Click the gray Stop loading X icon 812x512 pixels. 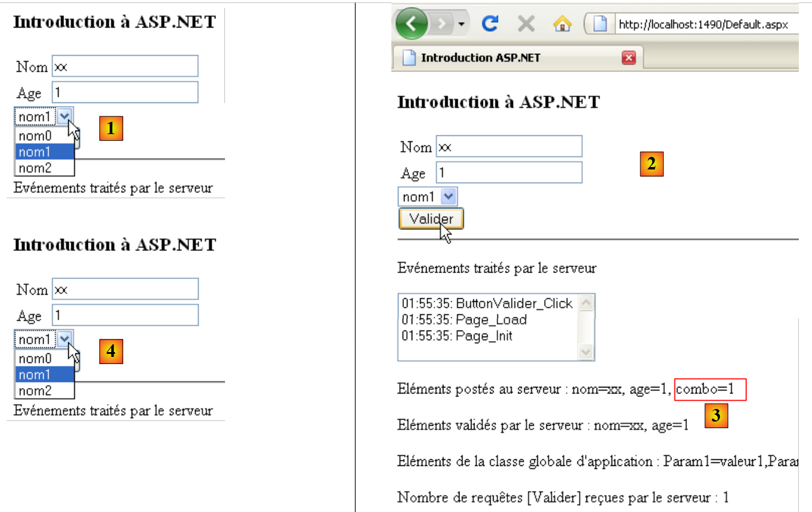525,24
